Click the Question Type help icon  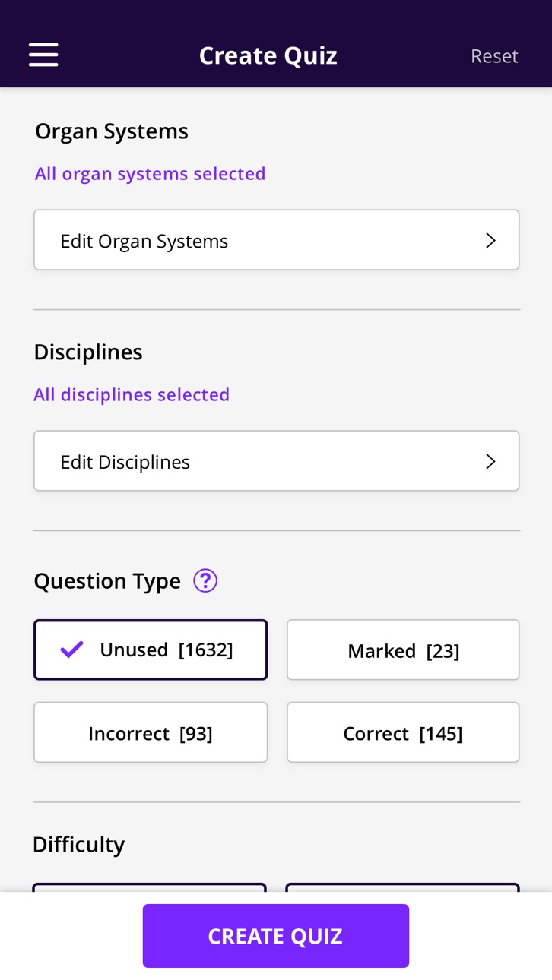(x=205, y=581)
